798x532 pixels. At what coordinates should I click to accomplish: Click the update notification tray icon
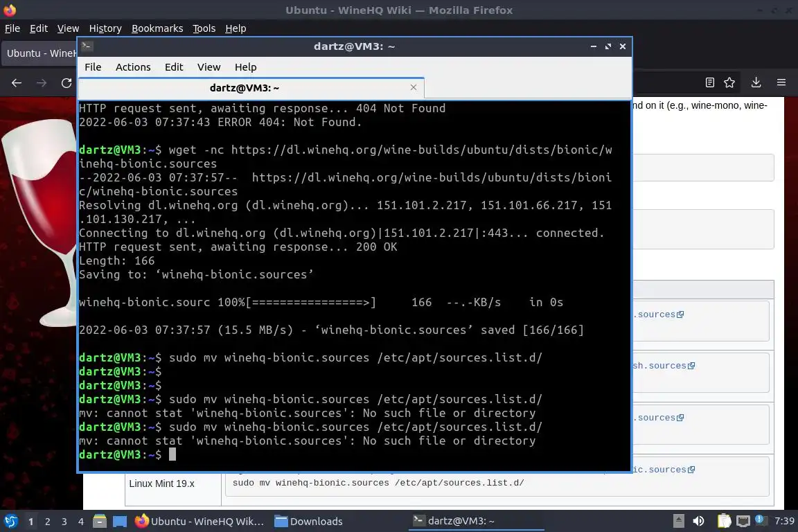(x=760, y=520)
